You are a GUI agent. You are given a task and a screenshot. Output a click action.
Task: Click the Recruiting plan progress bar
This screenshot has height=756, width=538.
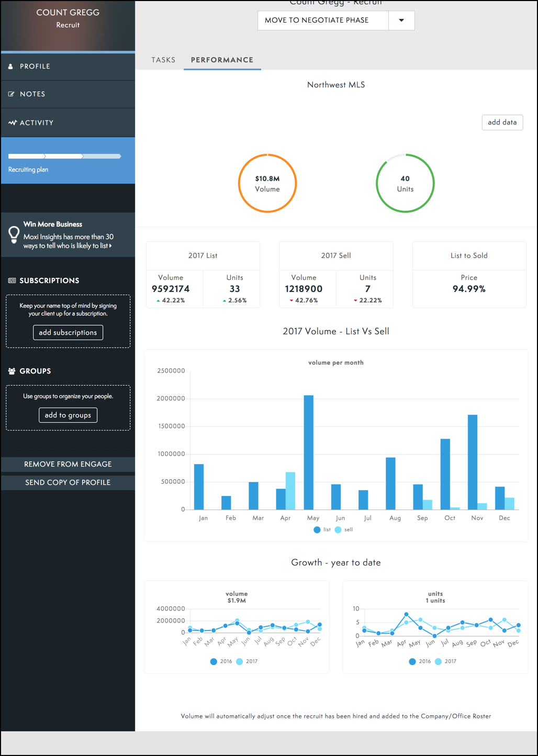click(x=65, y=156)
